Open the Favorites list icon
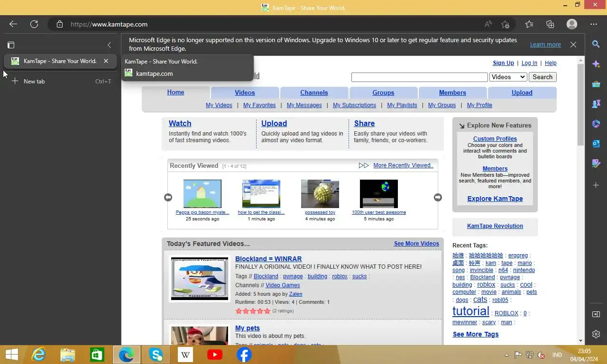 (529, 24)
